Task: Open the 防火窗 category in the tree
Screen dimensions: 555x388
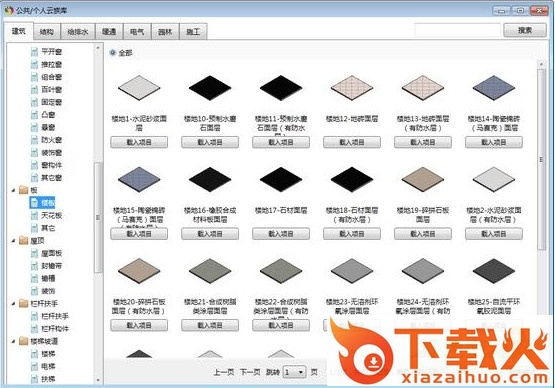Action: (x=51, y=140)
